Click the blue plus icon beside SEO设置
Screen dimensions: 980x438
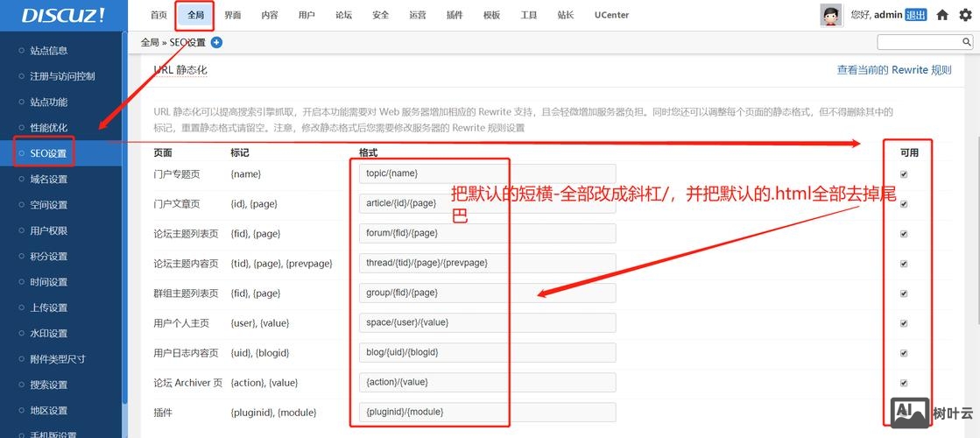pos(216,42)
